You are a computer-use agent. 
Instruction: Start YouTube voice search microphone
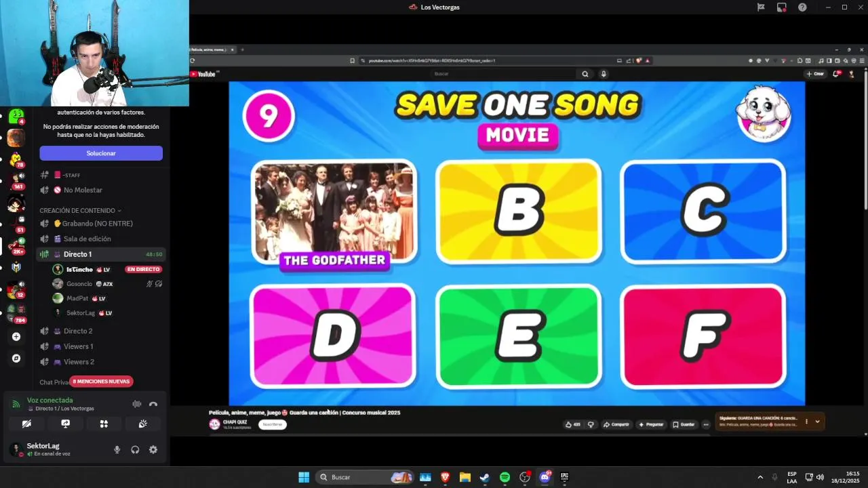(x=604, y=74)
